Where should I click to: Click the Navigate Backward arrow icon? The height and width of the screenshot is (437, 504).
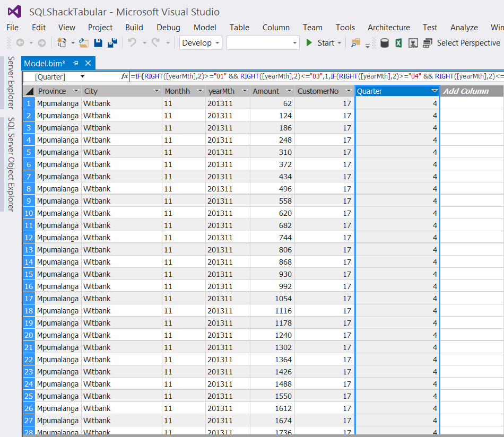pos(20,43)
